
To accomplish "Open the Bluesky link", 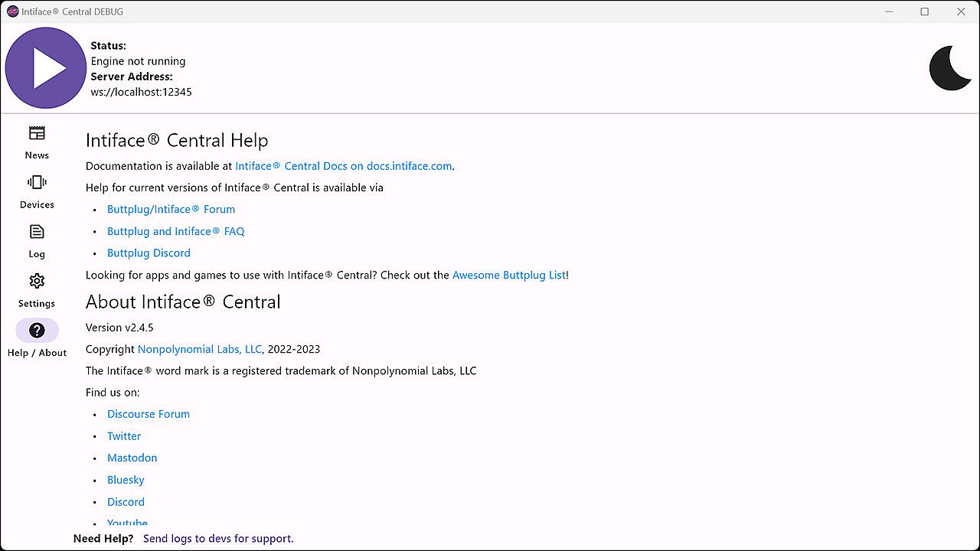I will coord(126,480).
